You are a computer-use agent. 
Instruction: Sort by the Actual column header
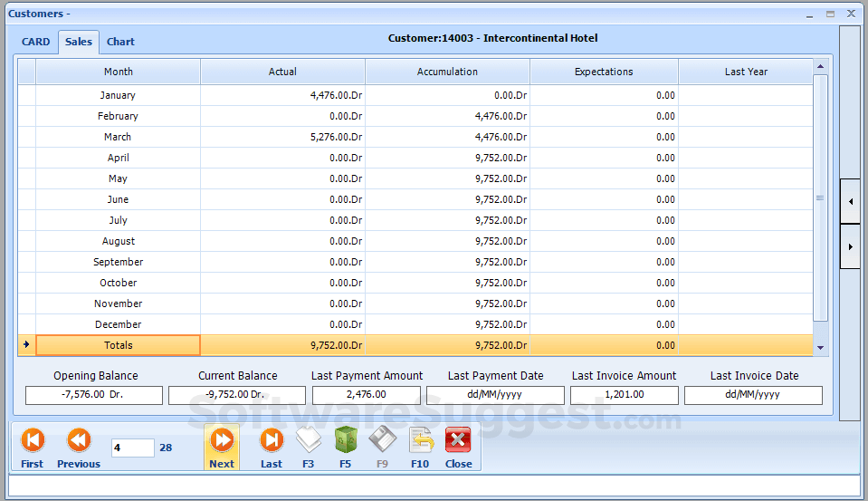(282, 72)
